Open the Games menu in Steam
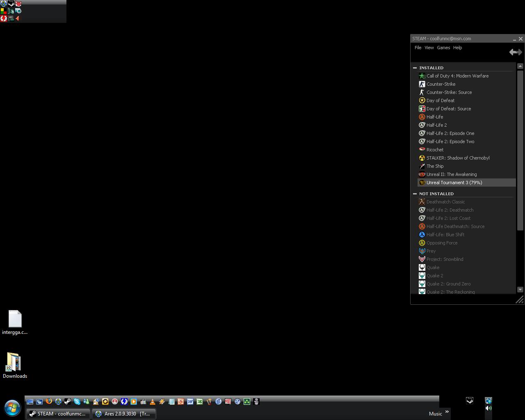This screenshot has height=420, width=525. click(x=443, y=48)
